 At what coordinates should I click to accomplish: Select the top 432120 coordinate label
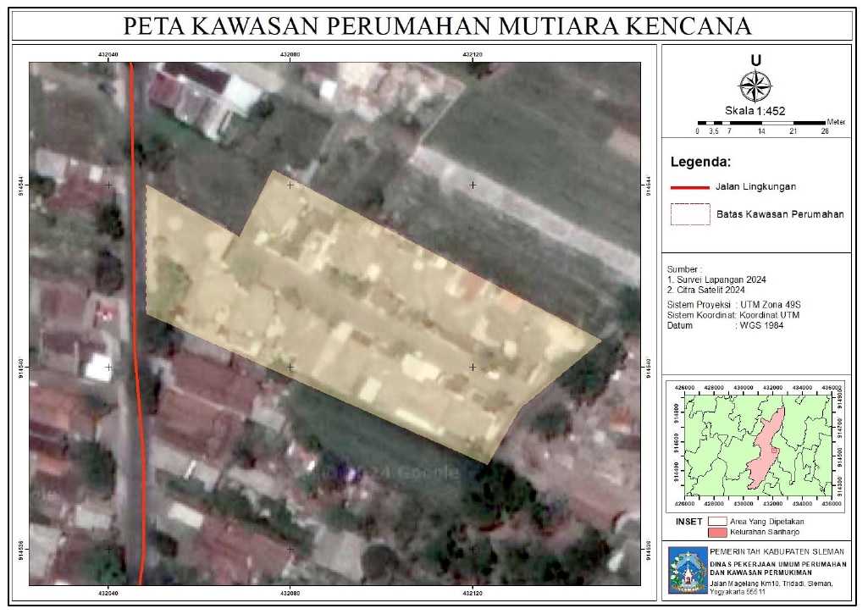(x=473, y=55)
